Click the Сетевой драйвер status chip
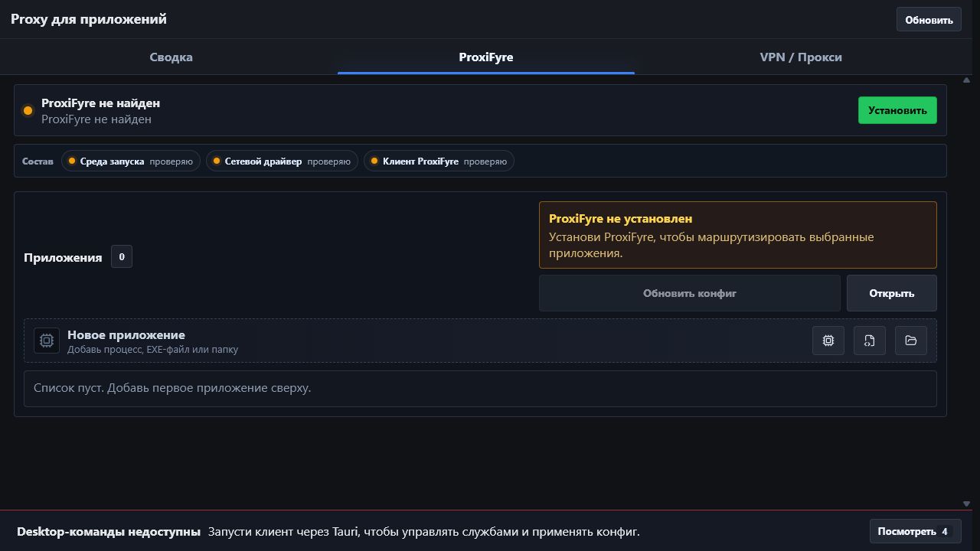Screen dimensions: 980x551 (282, 161)
